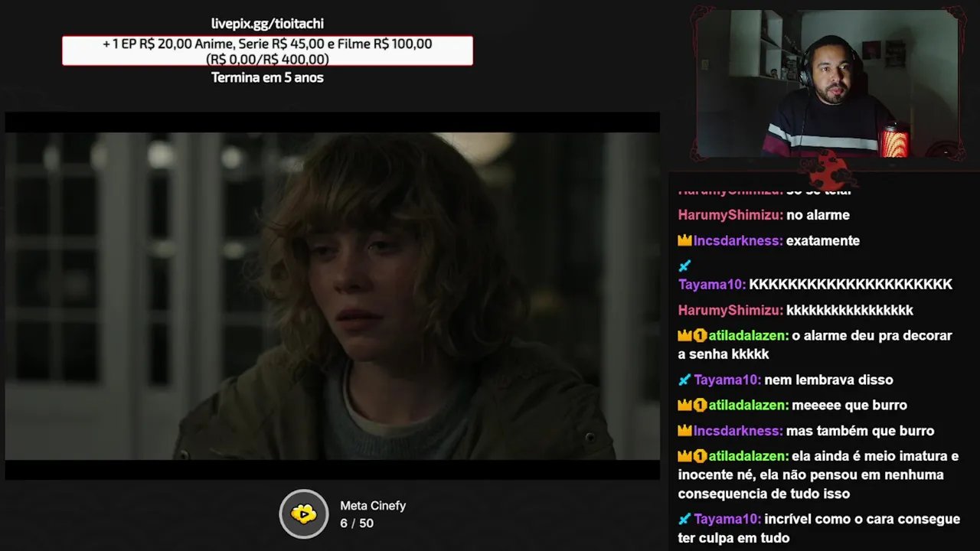Click the number-one badge beside 'meeeee que burro'
This screenshot has height=551, width=980.
[x=700, y=405]
